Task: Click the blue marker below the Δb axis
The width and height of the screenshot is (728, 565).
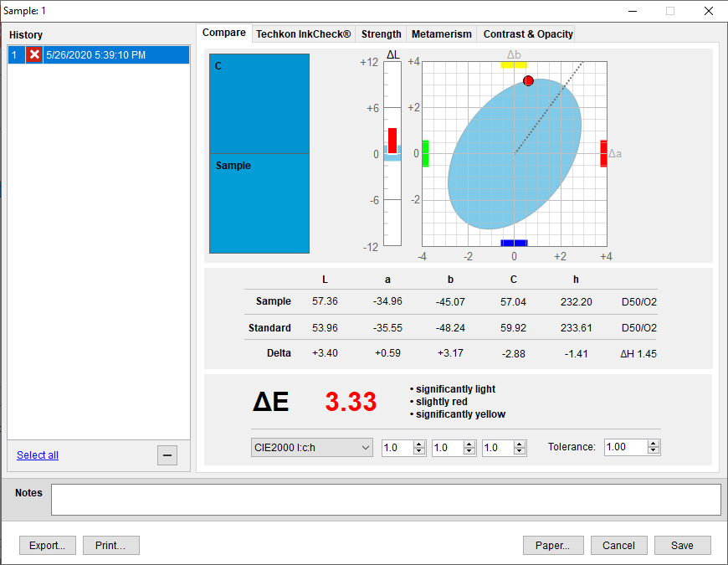Action: (x=513, y=243)
